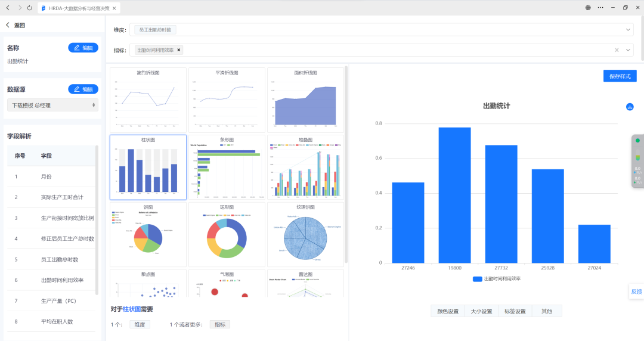Image resolution: width=644 pixels, height=341 pixels.
Task: Open the 颜色设置 tab
Action: tap(447, 311)
